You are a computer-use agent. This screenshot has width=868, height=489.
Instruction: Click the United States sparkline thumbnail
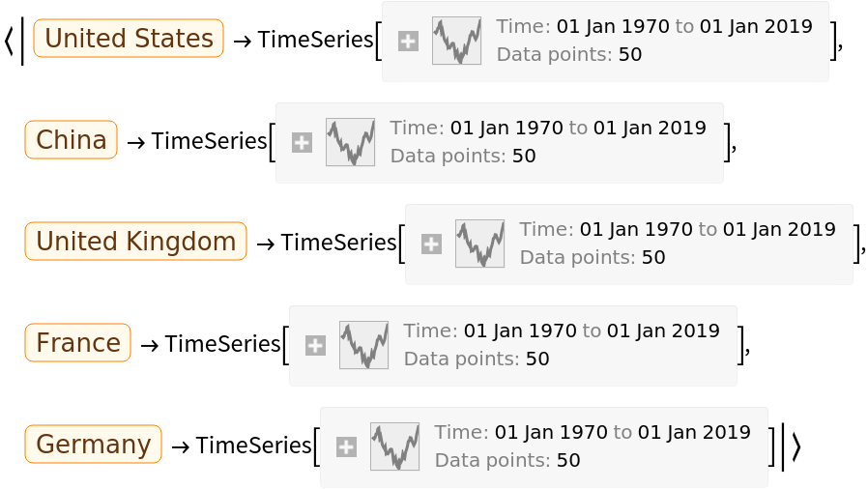(456, 41)
